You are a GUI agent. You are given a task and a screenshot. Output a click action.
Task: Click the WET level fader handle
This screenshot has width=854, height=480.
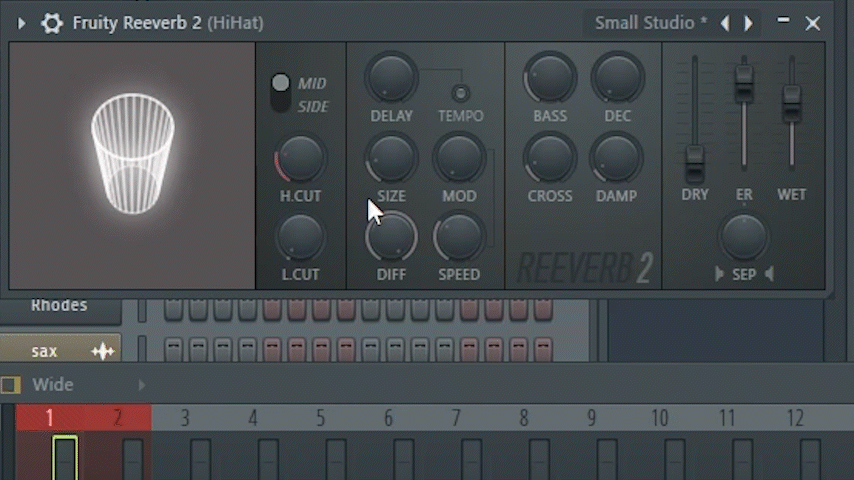point(791,104)
